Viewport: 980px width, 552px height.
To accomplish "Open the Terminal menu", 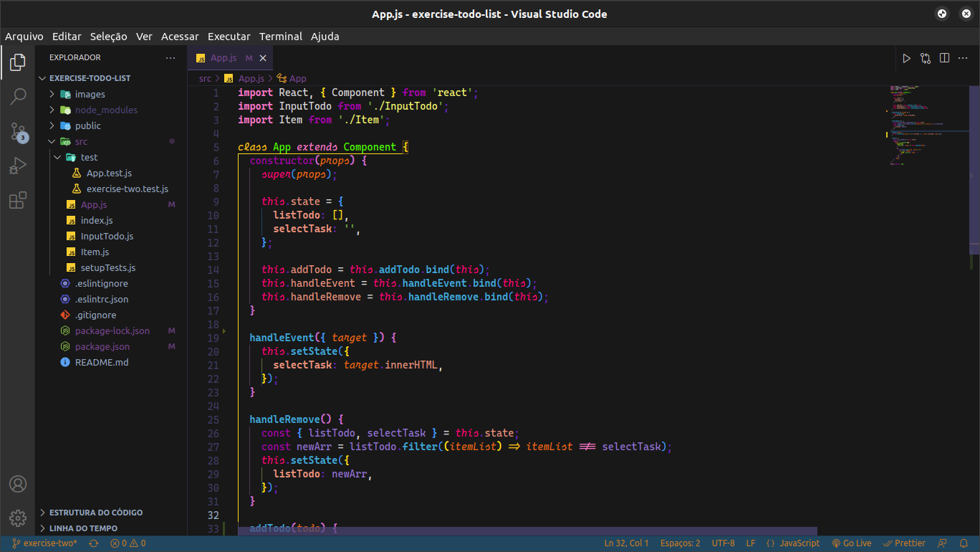I will pyautogui.click(x=281, y=36).
